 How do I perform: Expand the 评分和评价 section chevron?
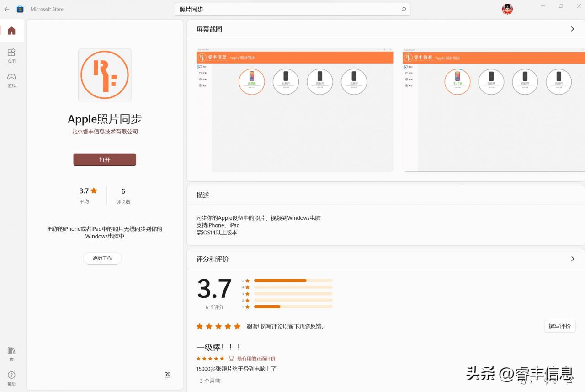click(x=572, y=259)
